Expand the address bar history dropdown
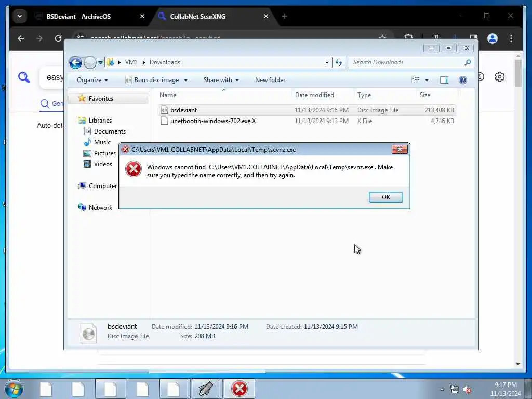 click(x=327, y=62)
